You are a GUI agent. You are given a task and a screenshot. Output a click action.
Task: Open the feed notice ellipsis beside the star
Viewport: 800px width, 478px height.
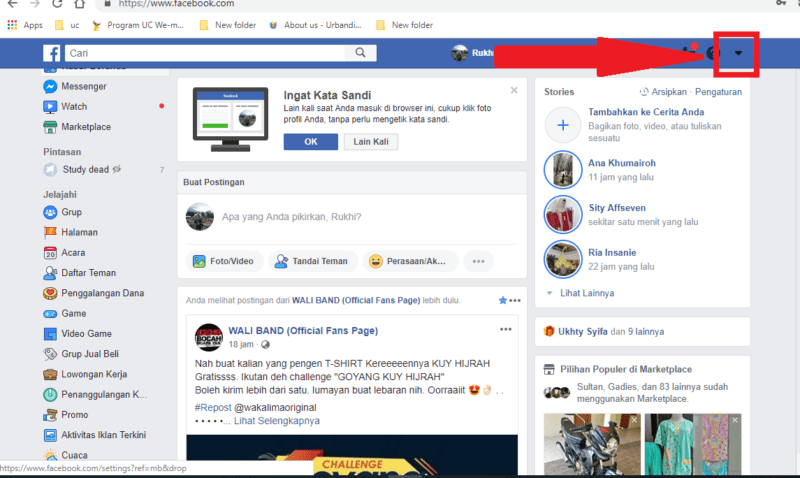tap(515, 300)
